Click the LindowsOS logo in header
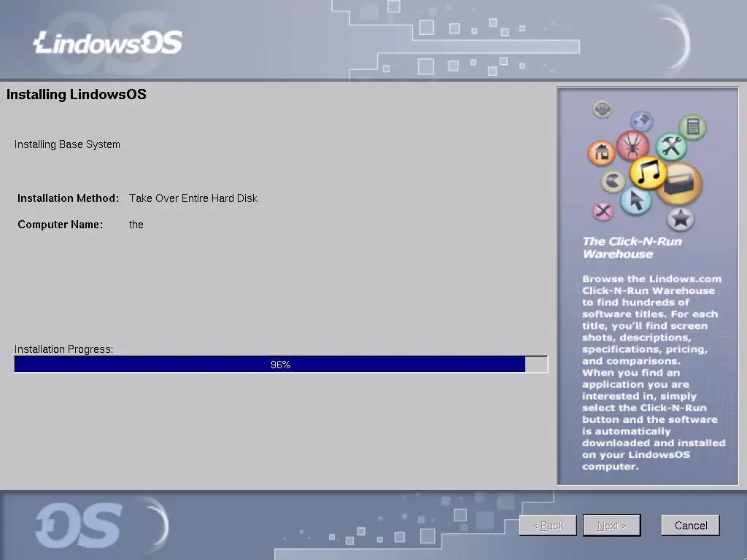This screenshot has height=560, width=747. click(108, 42)
